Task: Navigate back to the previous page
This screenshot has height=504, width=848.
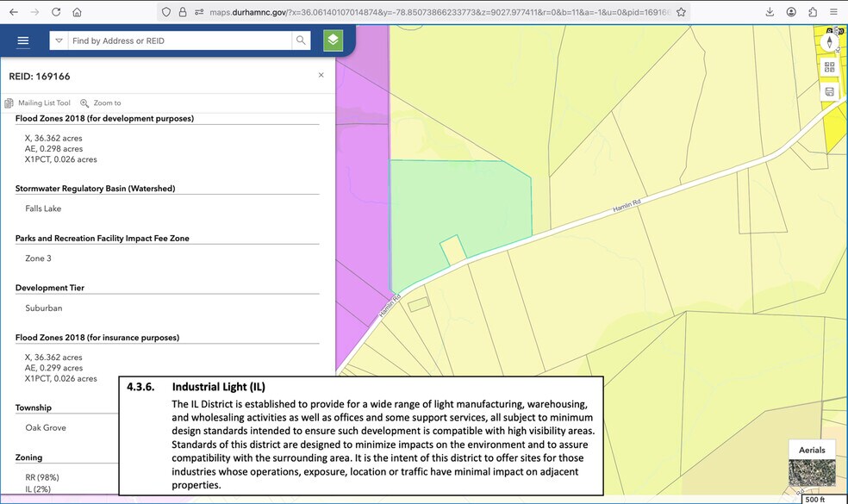Action: (x=14, y=12)
